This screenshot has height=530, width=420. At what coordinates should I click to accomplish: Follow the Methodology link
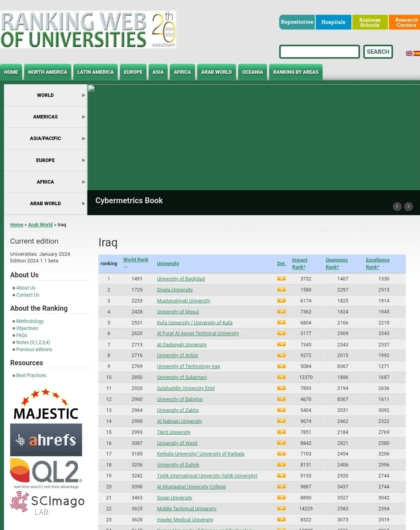[x=30, y=321]
